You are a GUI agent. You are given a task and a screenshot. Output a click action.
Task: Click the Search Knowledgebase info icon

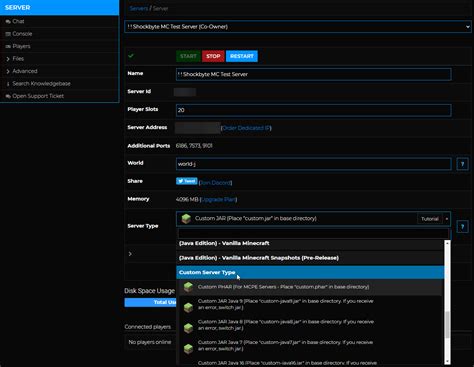[x=8, y=84]
